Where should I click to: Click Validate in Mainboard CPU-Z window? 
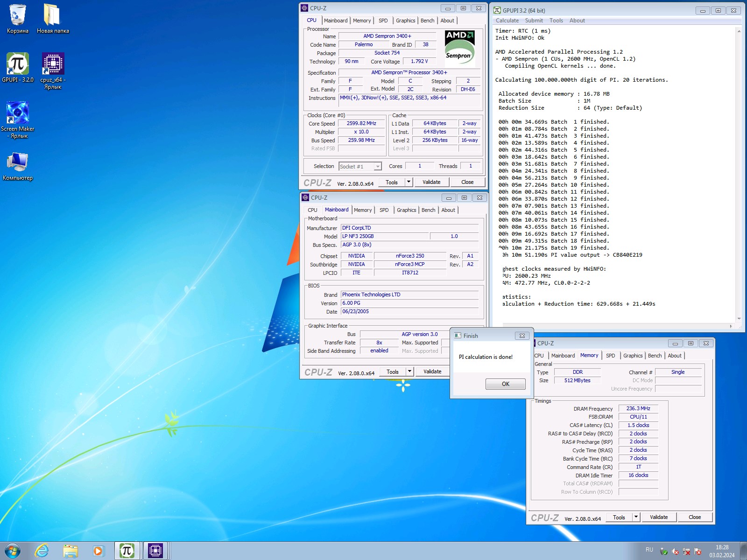click(x=432, y=371)
